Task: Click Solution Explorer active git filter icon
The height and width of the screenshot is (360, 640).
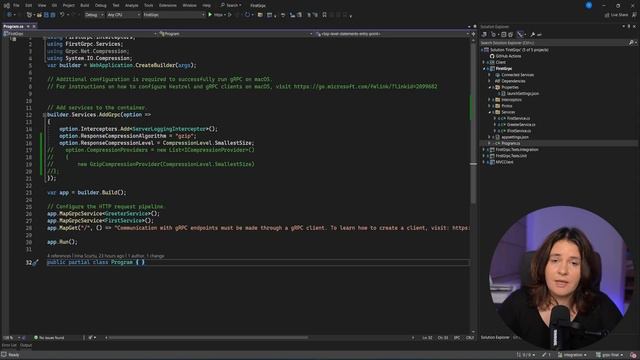Action: (x=520, y=35)
